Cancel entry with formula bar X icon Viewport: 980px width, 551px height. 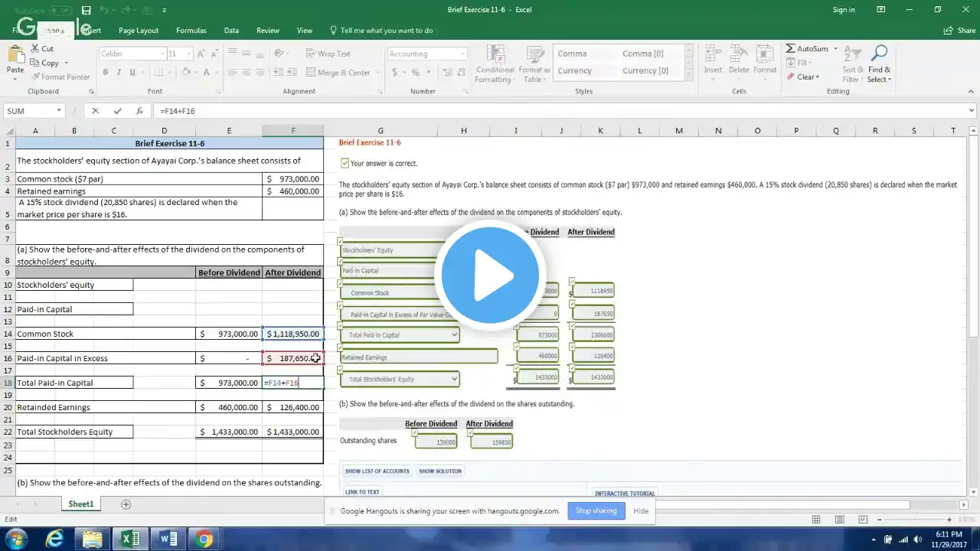tap(96, 111)
